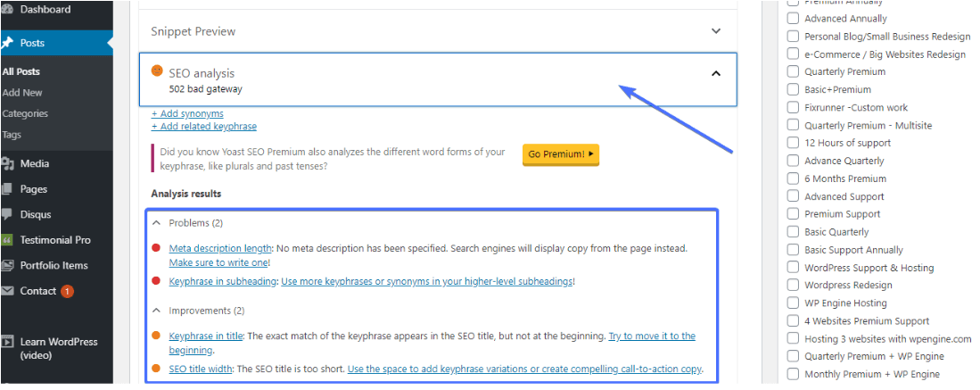Viewport: 980px width, 390px height.
Task: Click orange bullet beside SEO title width
Action: pyautogui.click(x=156, y=368)
